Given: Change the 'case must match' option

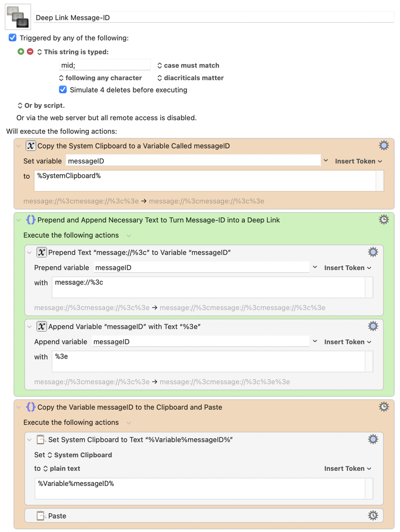Looking at the screenshot, I should coord(188,65).
